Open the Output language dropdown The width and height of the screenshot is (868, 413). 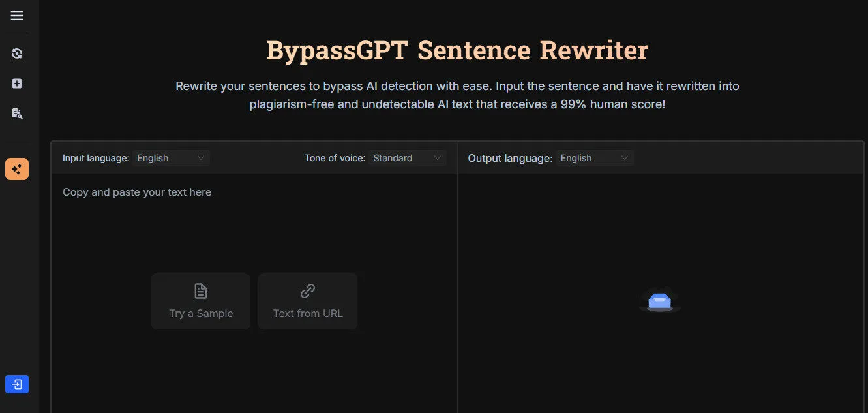594,157
